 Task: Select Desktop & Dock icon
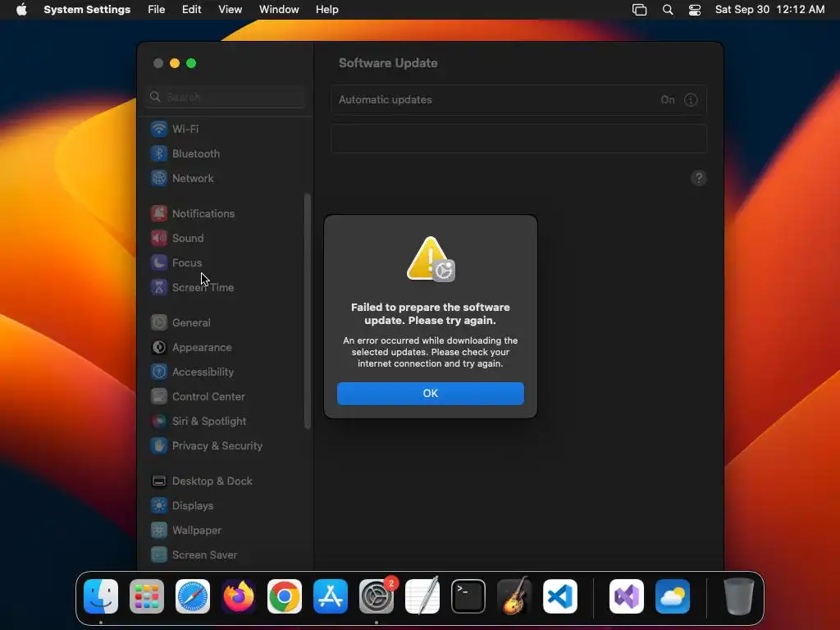tap(158, 482)
